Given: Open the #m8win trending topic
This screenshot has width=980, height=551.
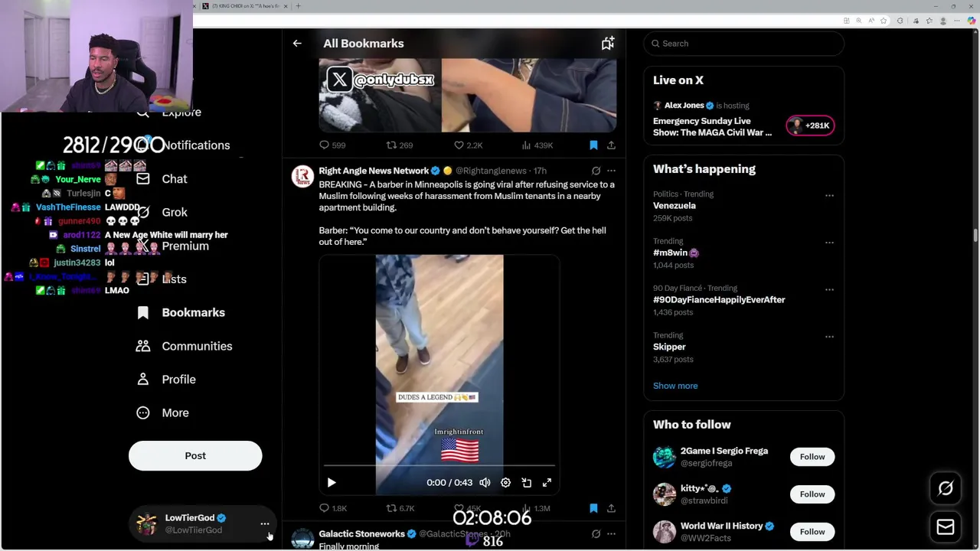Looking at the screenshot, I should click(x=676, y=253).
